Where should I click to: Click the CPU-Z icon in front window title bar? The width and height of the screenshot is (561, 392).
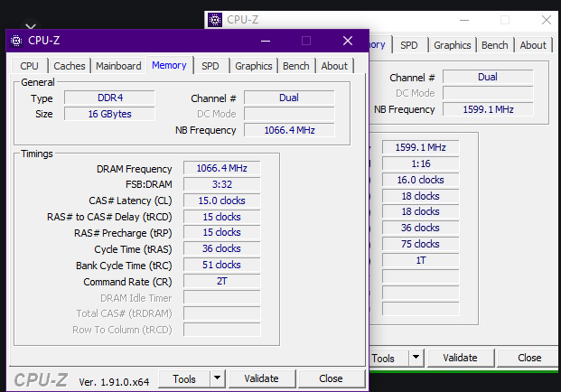tap(16, 41)
